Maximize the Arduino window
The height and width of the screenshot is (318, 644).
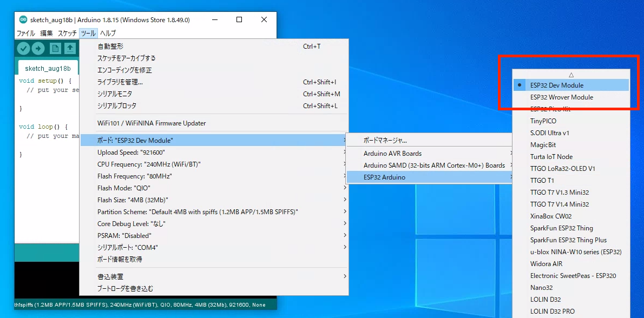(x=239, y=19)
